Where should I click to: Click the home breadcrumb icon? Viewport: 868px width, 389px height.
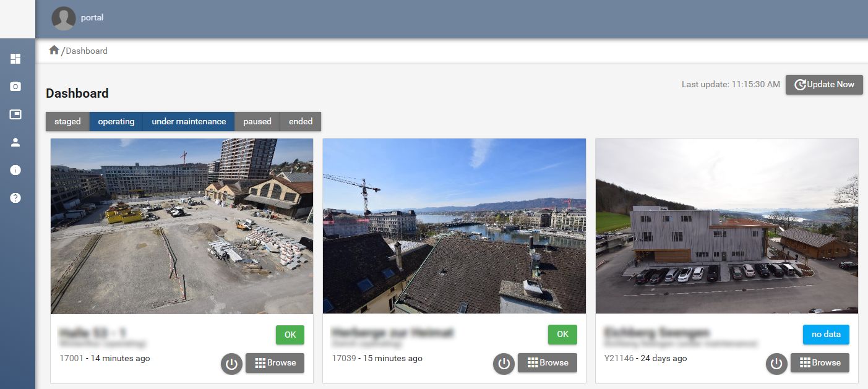tap(54, 50)
